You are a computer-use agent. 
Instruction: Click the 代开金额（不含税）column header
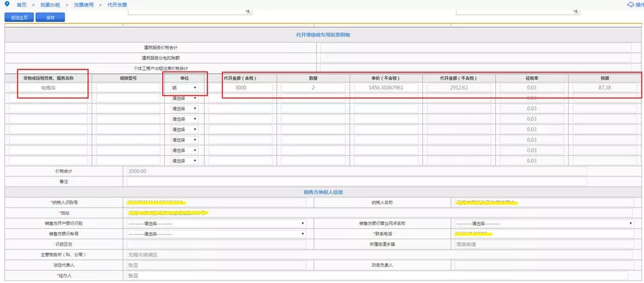(459, 78)
